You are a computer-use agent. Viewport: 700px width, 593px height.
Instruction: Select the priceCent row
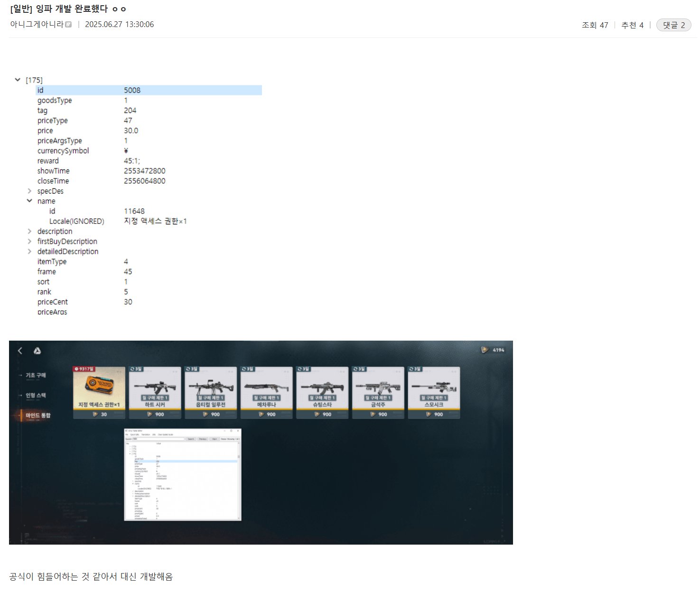tap(149, 302)
